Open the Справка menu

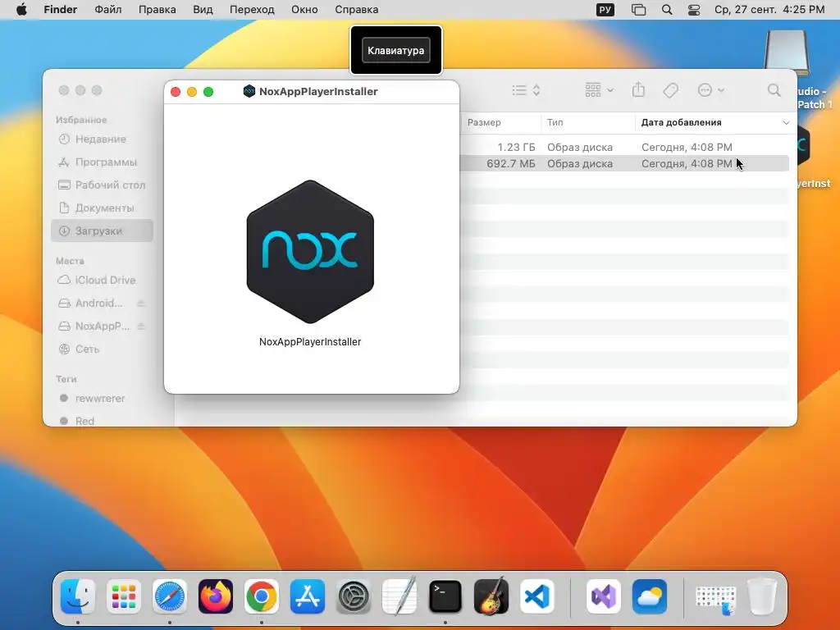coord(356,10)
